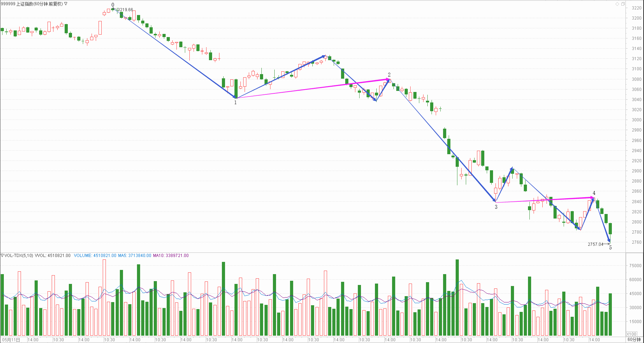
Task: Open the dropdown triangle beside 上证指数 title
Action: [x=66, y=4]
